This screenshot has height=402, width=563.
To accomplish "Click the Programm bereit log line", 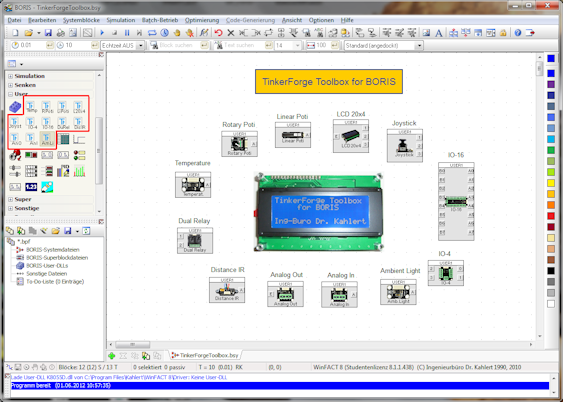I will [x=279, y=386].
